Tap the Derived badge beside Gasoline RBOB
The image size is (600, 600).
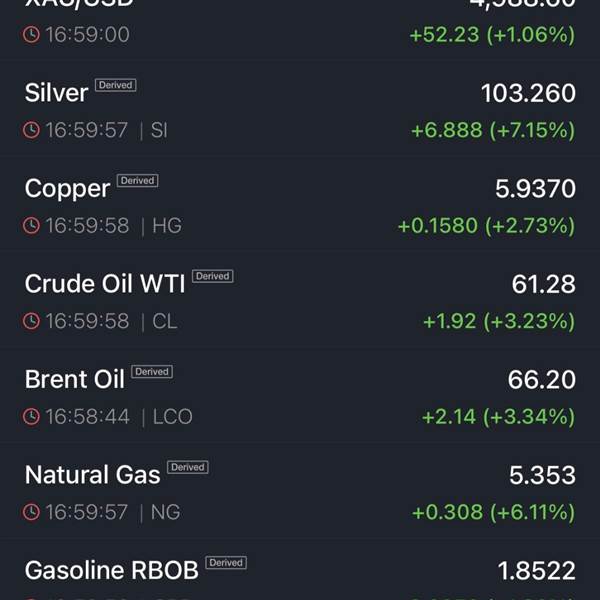click(226, 562)
